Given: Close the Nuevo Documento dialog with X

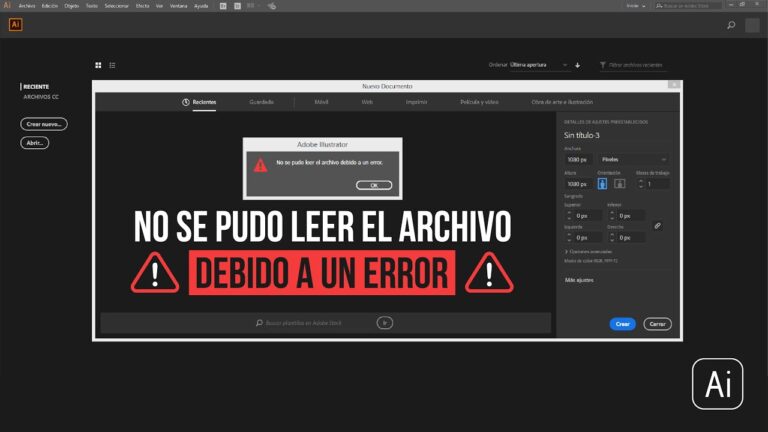Looking at the screenshot, I should pos(674,85).
